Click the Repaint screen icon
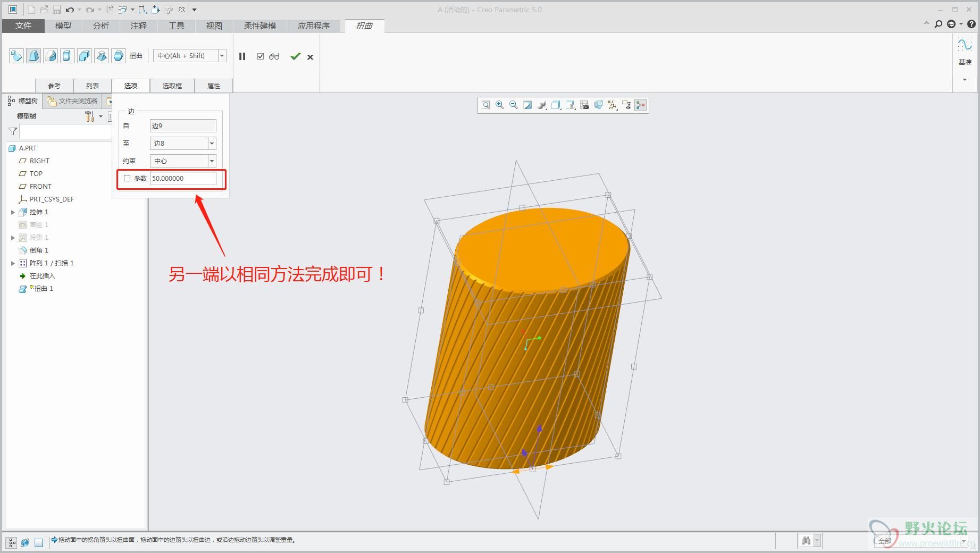The height and width of the screenshot is (553, 980). pos(527,105)
